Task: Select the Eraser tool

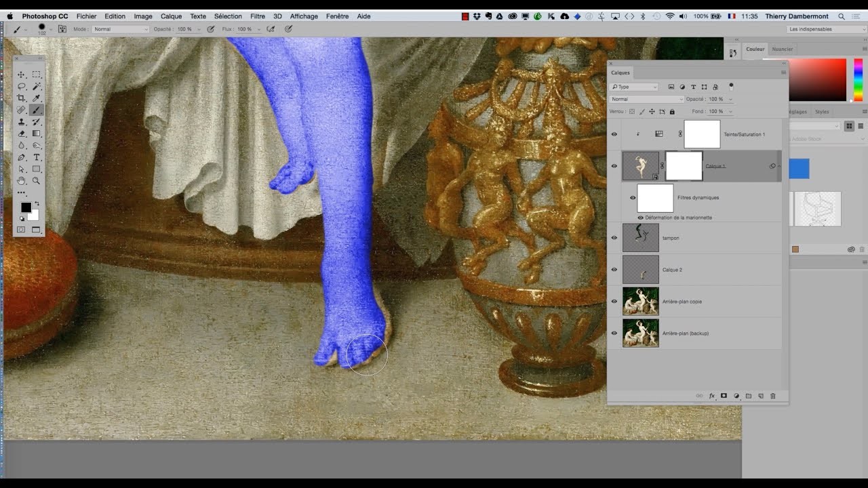Action: pos(22,134)
